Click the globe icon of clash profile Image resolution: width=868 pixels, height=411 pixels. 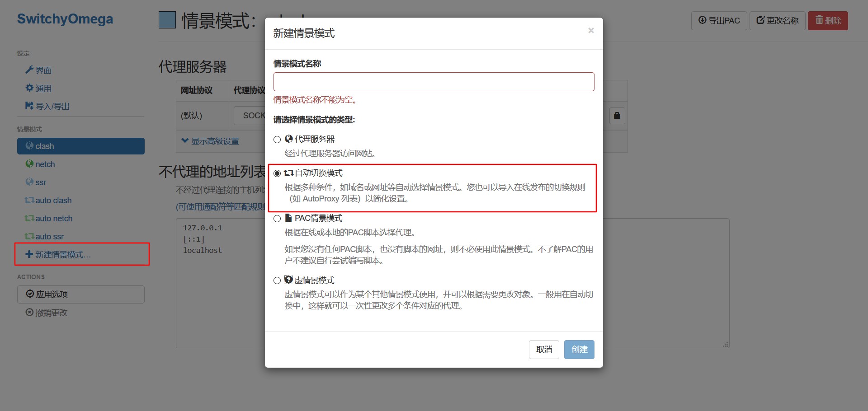click(x=29, y=146)
